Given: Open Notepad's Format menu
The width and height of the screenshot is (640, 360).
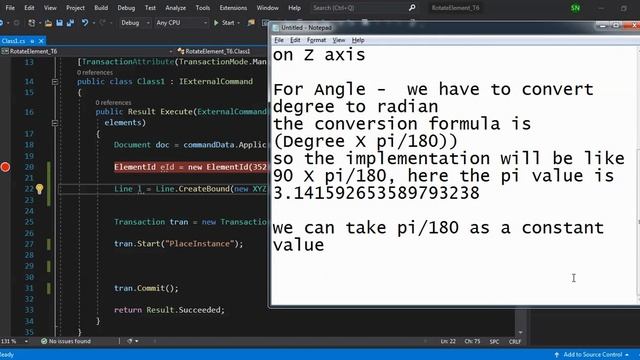Looking at the screenshot, I should pyautogui.click(x=316, y=40).
